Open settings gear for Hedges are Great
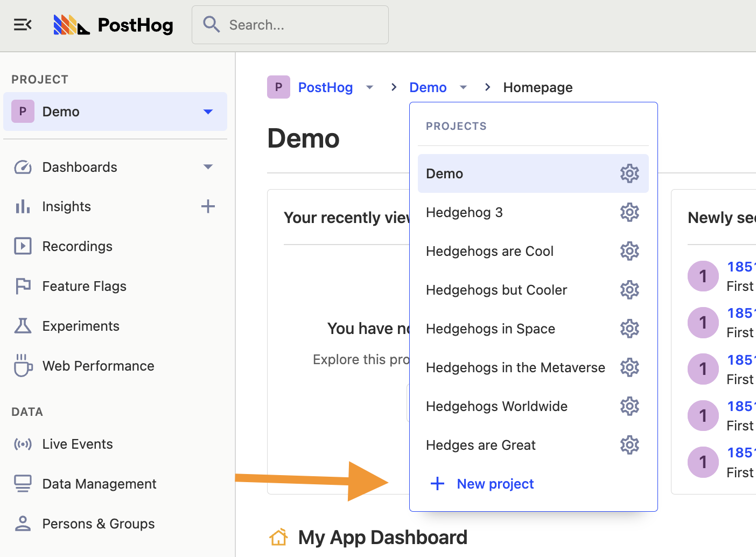The image size is (756, 557). pos(629,445)
